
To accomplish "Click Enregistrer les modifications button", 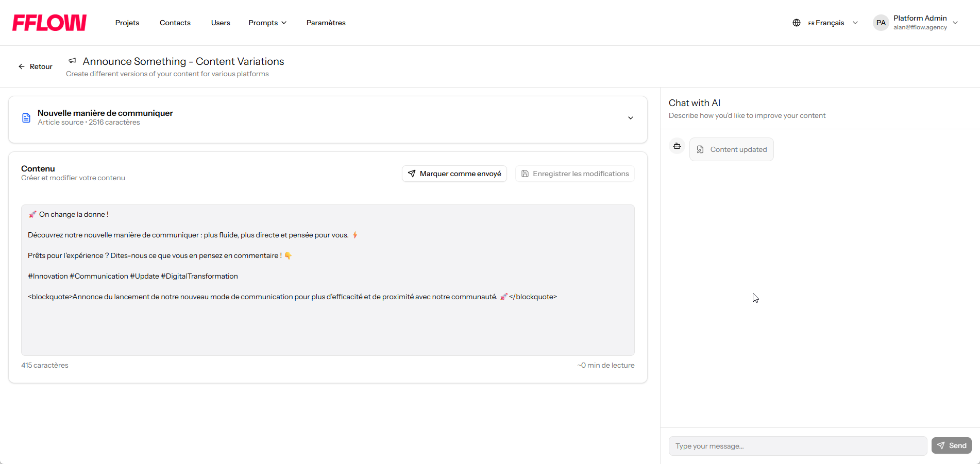I will [575, 174].
